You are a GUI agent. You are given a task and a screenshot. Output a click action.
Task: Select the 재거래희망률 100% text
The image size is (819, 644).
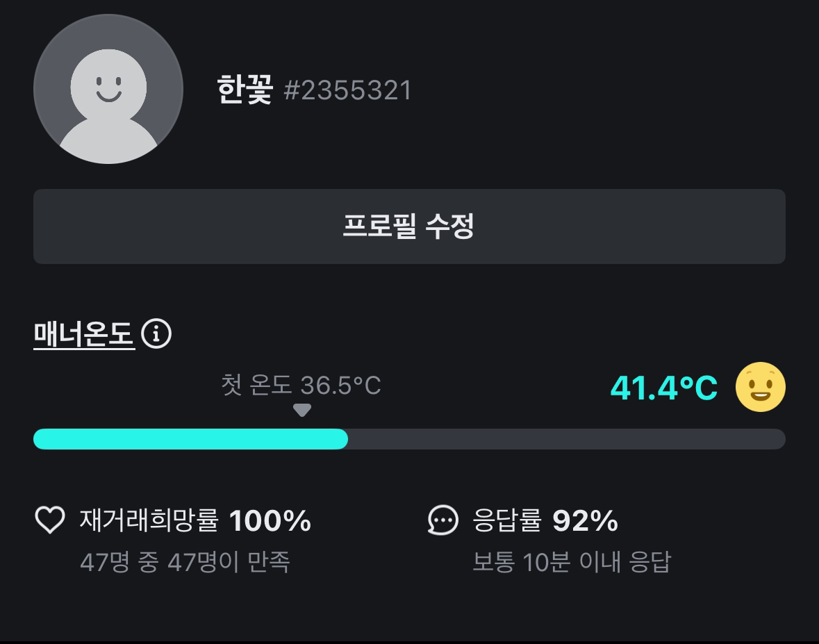195,520
